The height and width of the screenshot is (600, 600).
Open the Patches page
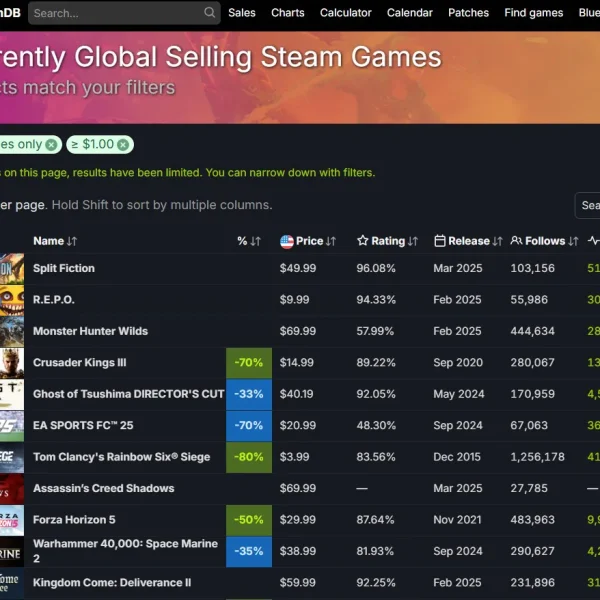pos(468,13)
